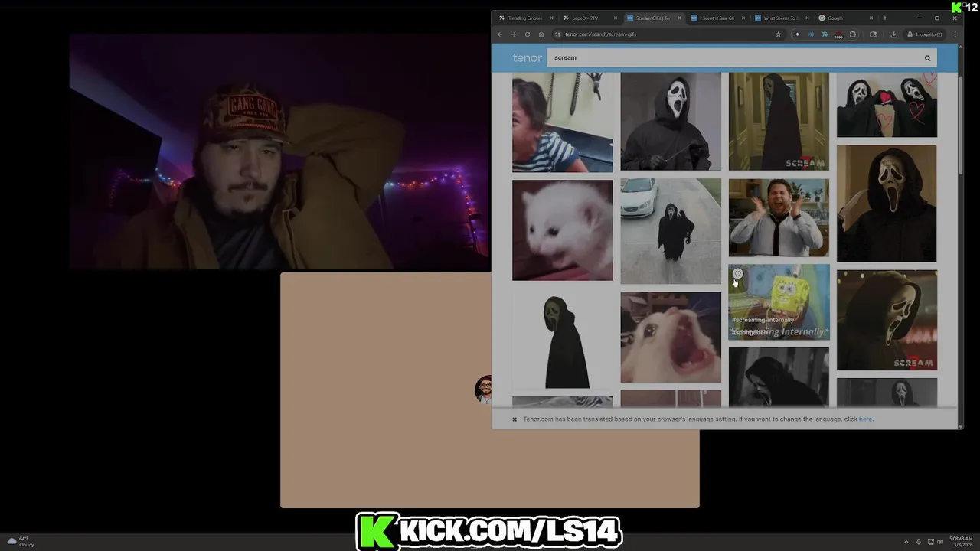Go back in the Chrome browser
This screenshot has width=980, height=551.
click(500, 34)
